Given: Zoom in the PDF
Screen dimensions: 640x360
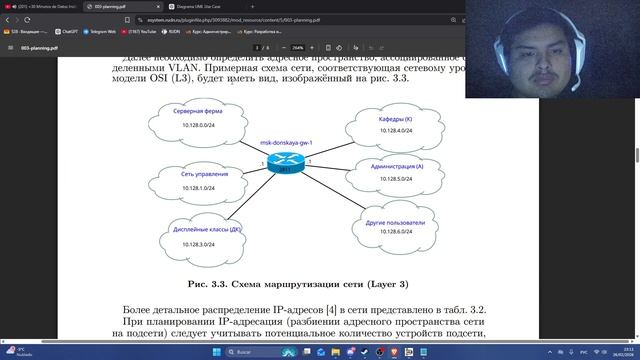Looking at the screenshot, I should point(312,48).
